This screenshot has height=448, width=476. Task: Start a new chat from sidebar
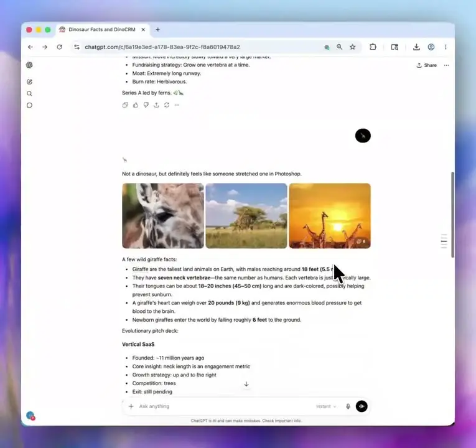[29, 82]
